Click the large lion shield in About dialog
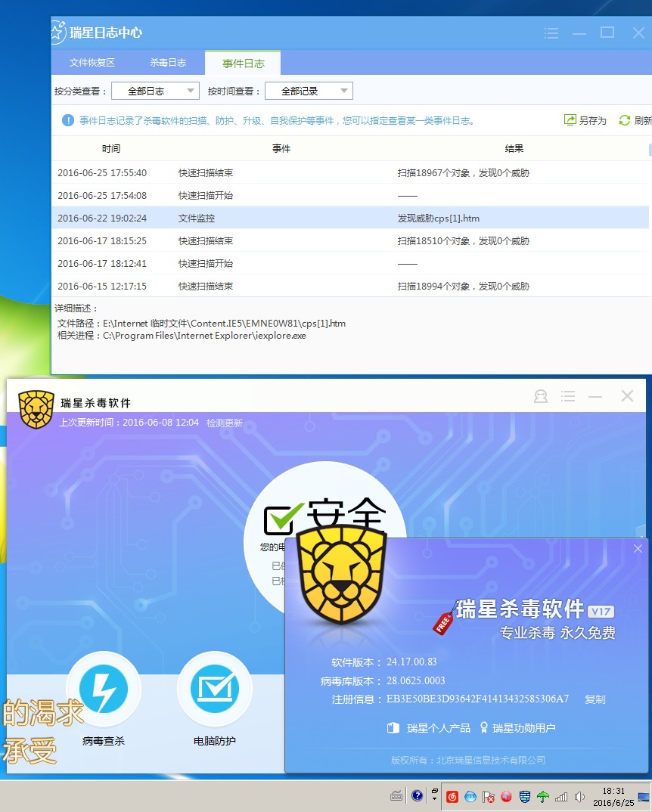652x812 pixels. pyautogui.click(x=343, y=574)
